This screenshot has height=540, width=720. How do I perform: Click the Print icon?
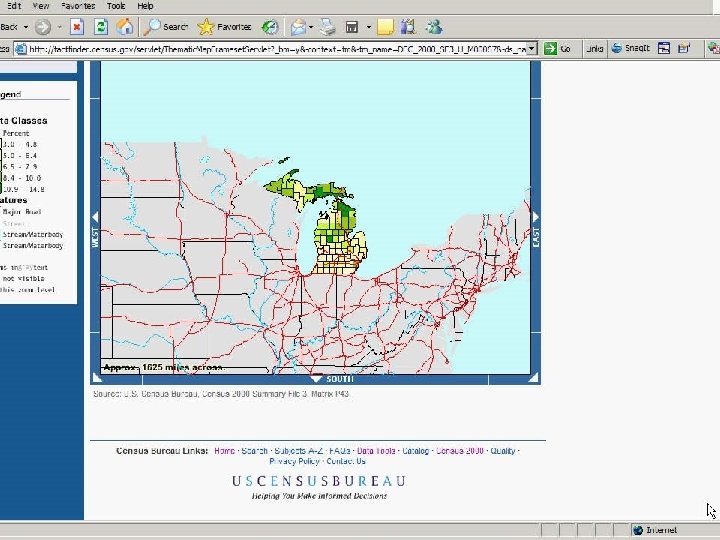(328, 27)
